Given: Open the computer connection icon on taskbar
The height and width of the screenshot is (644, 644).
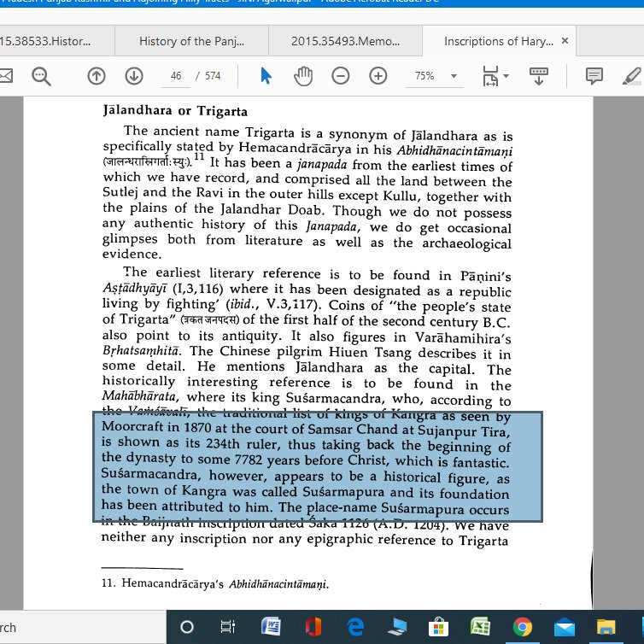Looking at the screenshot, I should (x=397, y=627).
